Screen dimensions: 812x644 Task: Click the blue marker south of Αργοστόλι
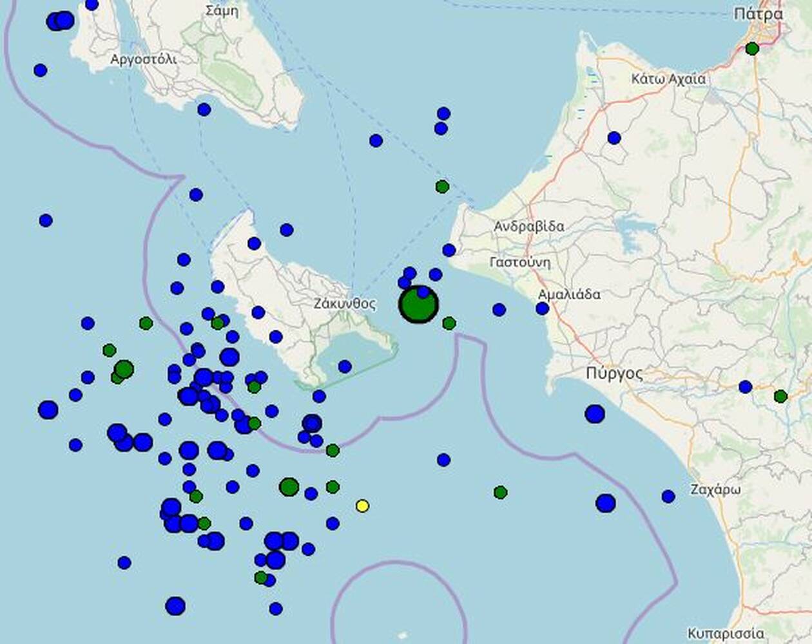204,109
